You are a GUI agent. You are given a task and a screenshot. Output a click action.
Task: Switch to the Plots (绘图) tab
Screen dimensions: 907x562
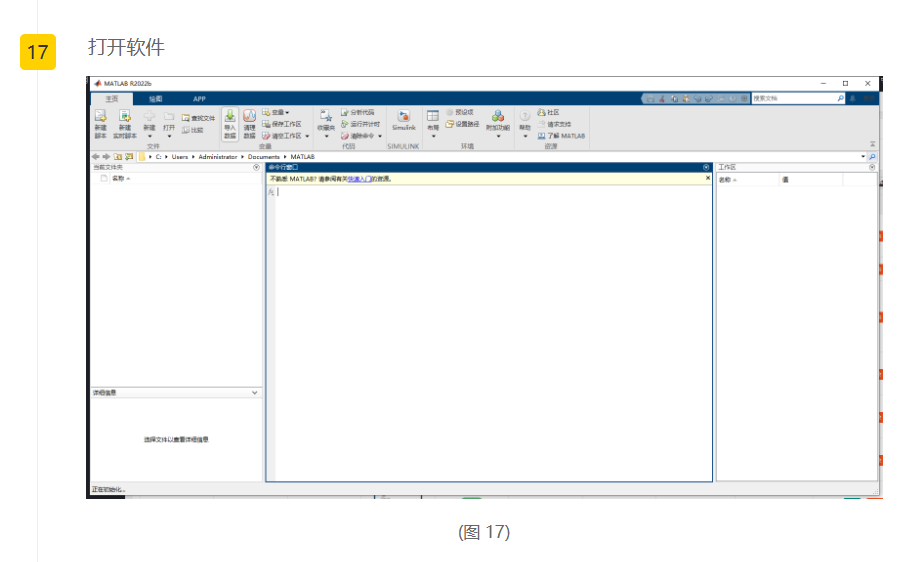tap(156, 99)
